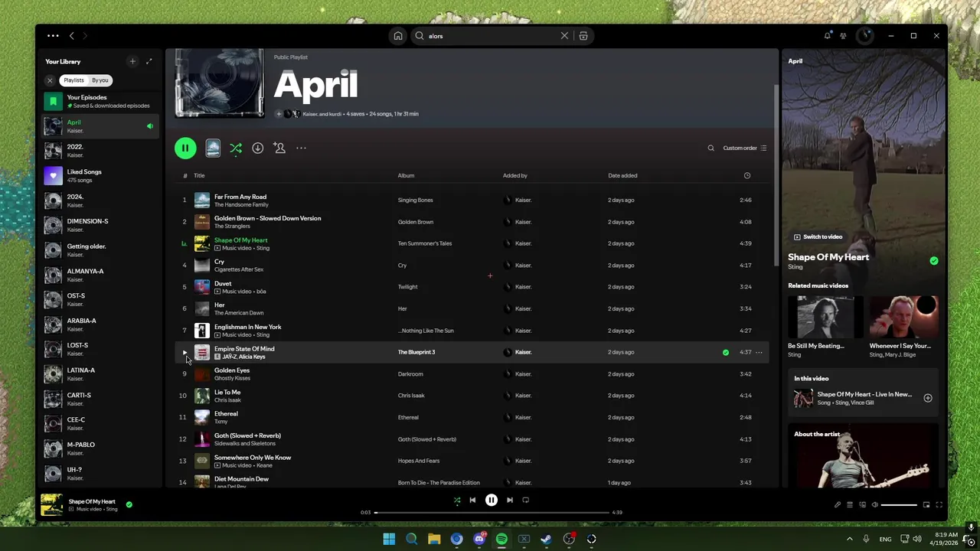Image resolution: width=980 pixels, height=551 pixels.
Task: Toggle saved checkmark on Empire State Of Mind
Action: [726, 353]
